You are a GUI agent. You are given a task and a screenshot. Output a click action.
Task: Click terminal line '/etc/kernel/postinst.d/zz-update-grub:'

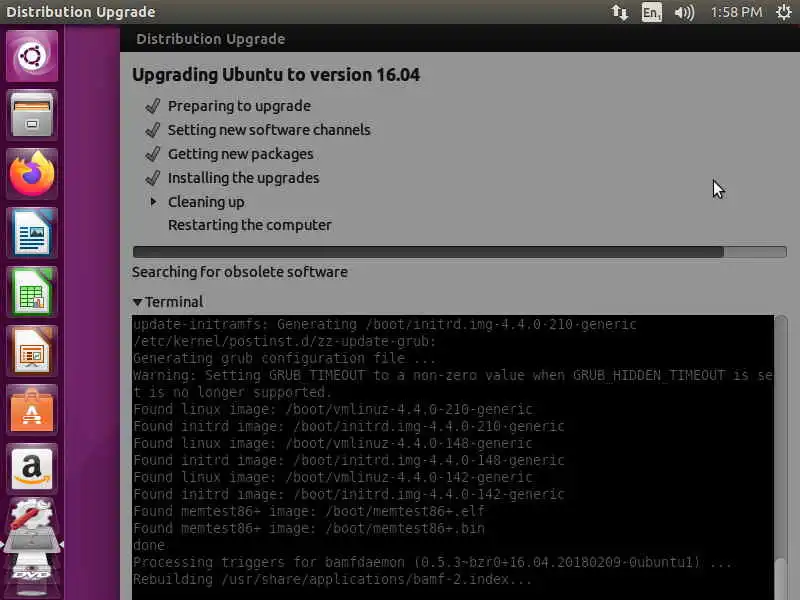[x=285, y=341]
